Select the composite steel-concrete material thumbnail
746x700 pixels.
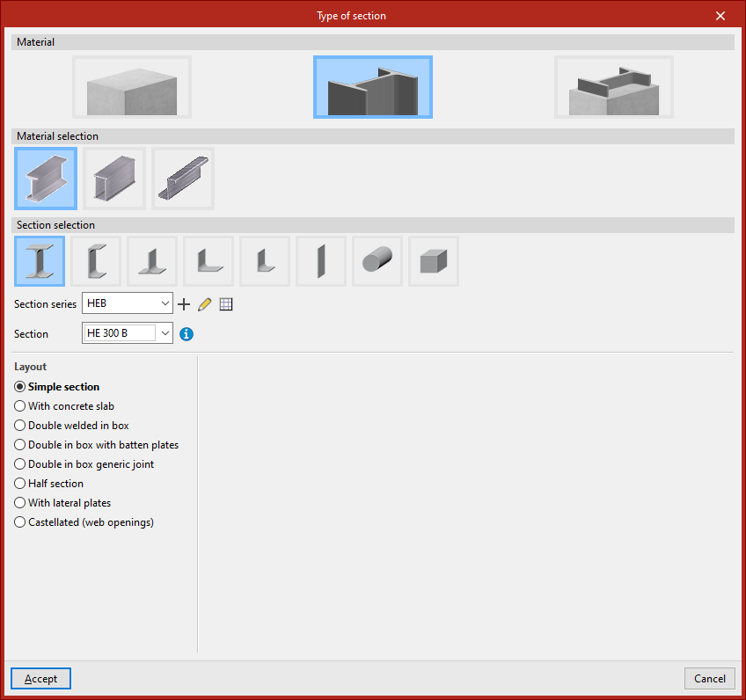point(614,87)
